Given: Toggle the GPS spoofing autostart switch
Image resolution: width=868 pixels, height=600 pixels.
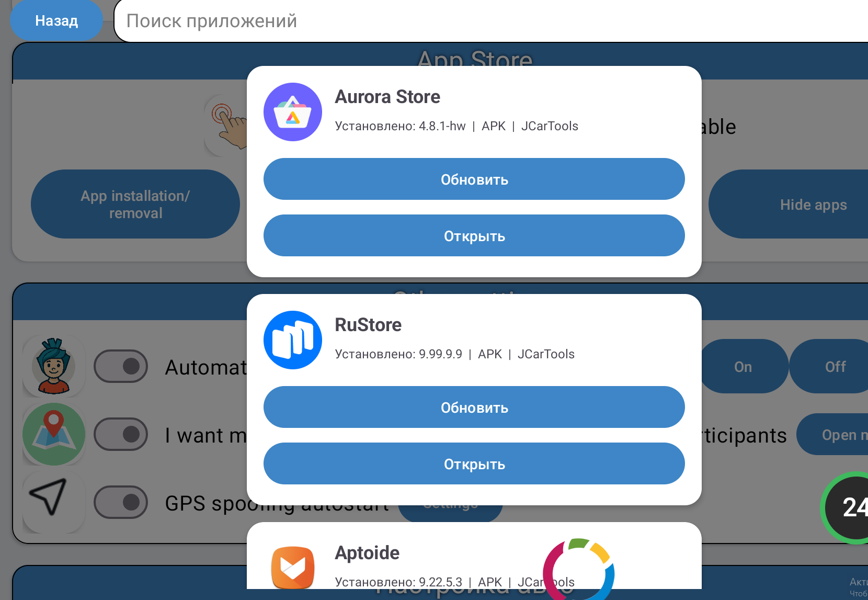Looking at the screenshot, I should (121, 502).
